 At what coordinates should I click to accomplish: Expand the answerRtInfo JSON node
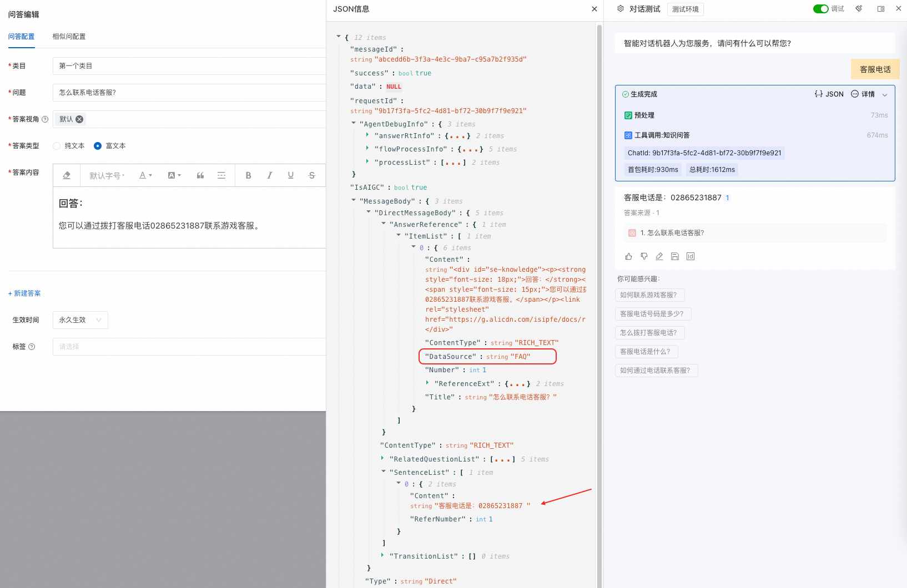point(367,135)
